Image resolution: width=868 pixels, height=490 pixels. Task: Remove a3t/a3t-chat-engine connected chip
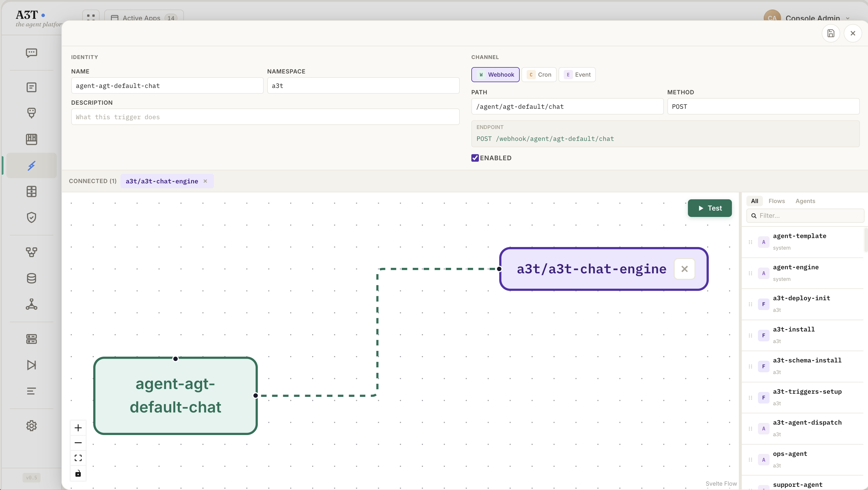tap(205, 181)
